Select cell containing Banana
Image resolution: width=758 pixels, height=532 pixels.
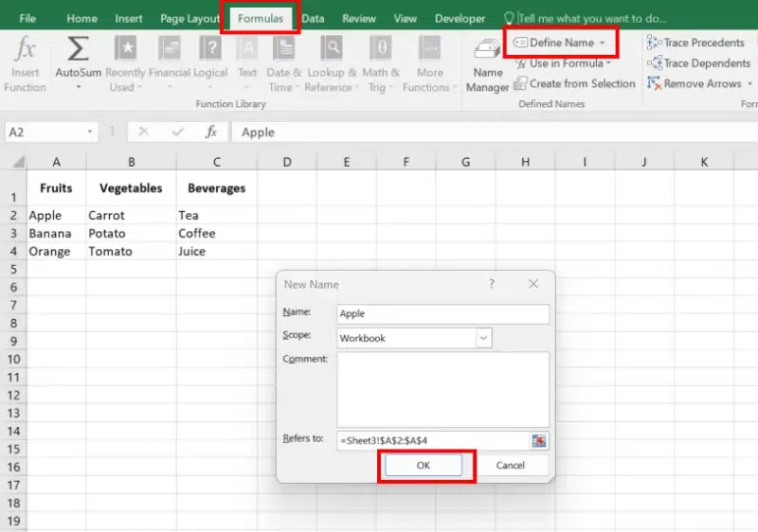click(57, 234)
